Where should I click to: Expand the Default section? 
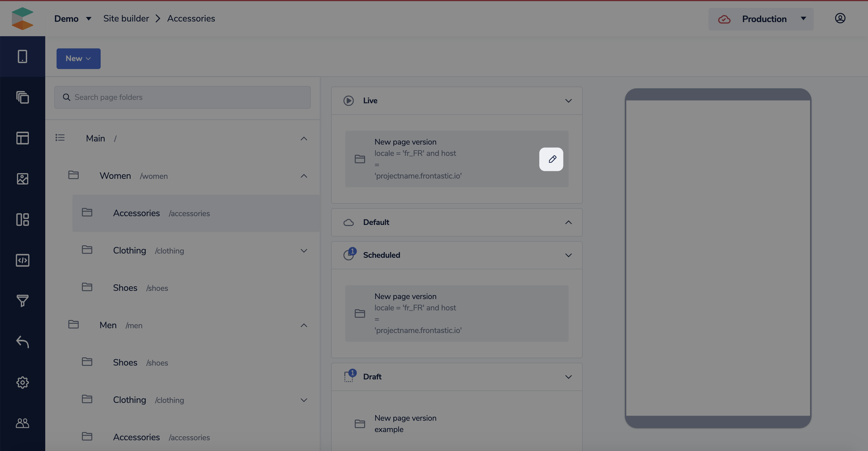click(x=568, y=222)
